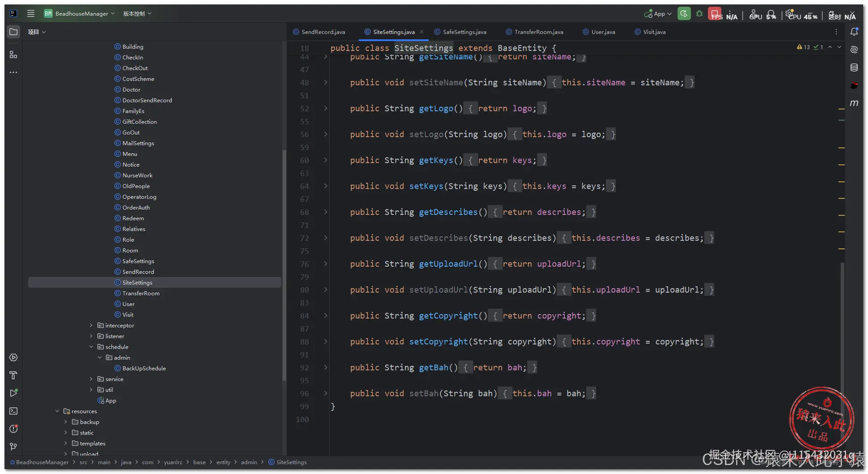Rerun the App configuration

click(x=684, y=14)
